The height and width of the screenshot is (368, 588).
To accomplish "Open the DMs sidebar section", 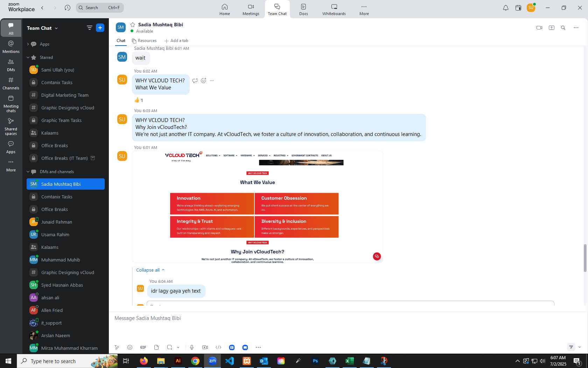I will [x=11, y=65].
